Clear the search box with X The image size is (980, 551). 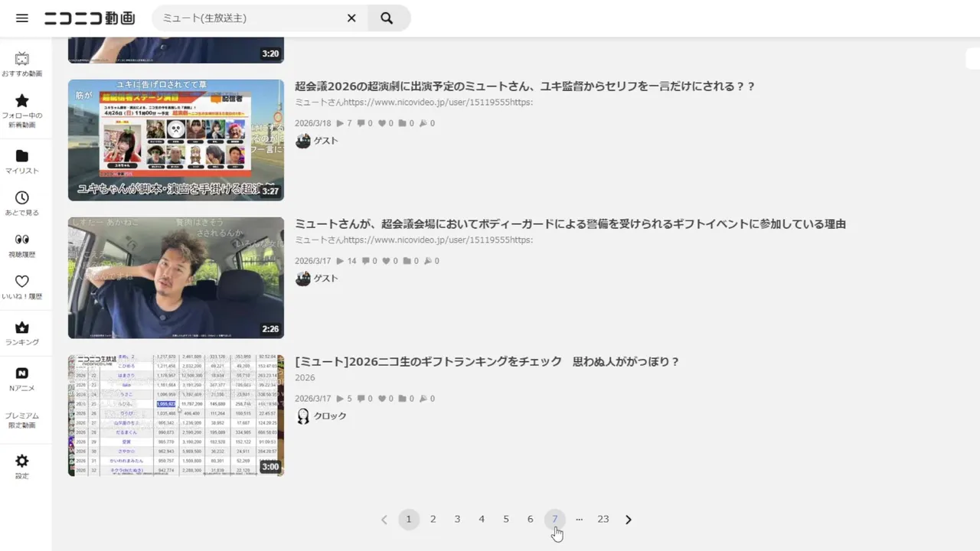pos(351,18)
